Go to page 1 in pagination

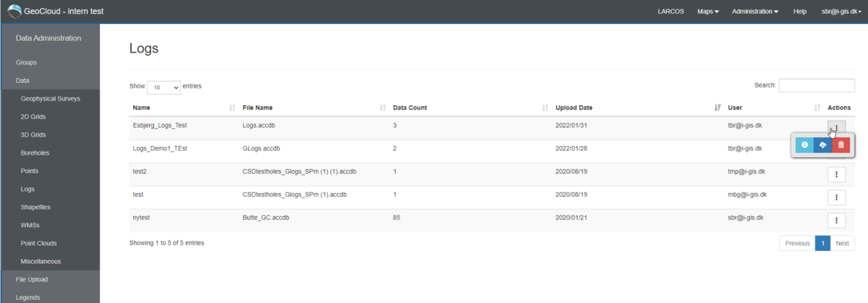click(x=823, y=243)
